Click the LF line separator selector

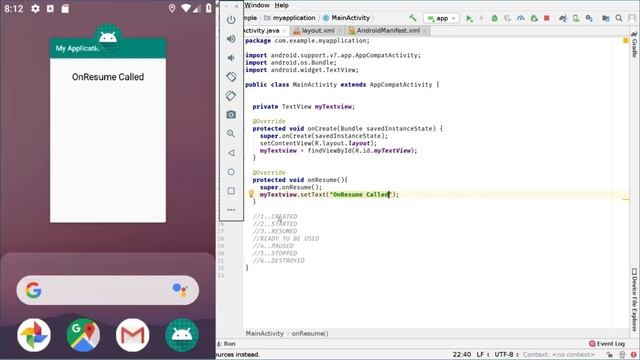(483, 354)
